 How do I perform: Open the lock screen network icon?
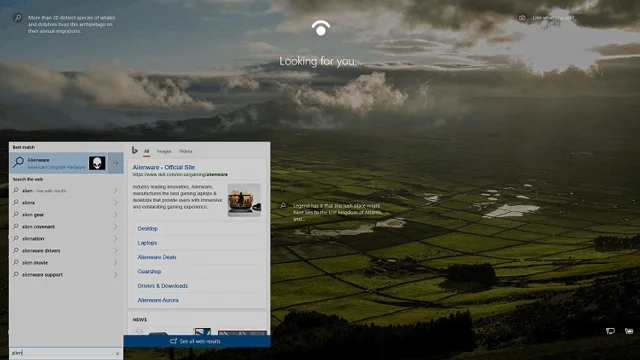tap(610, 331)
